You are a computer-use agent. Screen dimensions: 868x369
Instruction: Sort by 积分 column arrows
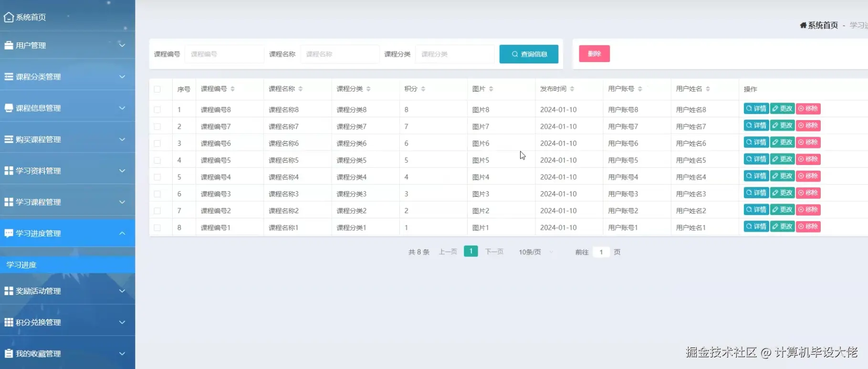click(423, 89)
